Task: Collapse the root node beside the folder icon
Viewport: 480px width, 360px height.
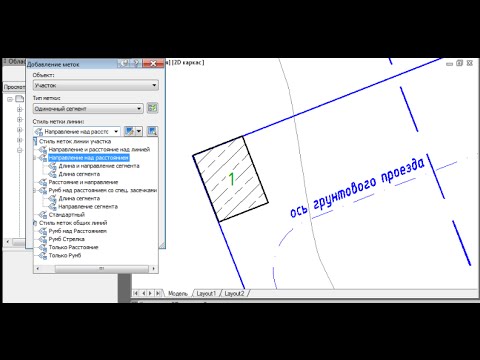Action: pos(10,99)
